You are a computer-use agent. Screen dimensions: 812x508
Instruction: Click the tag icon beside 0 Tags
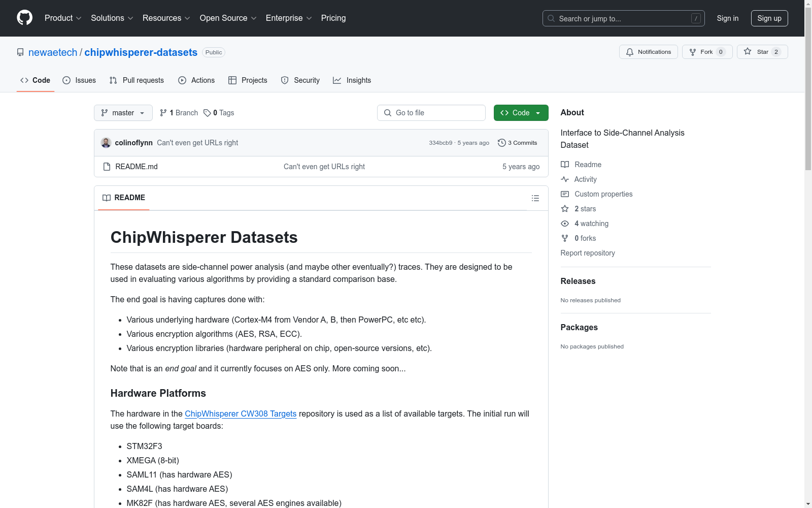207,113
